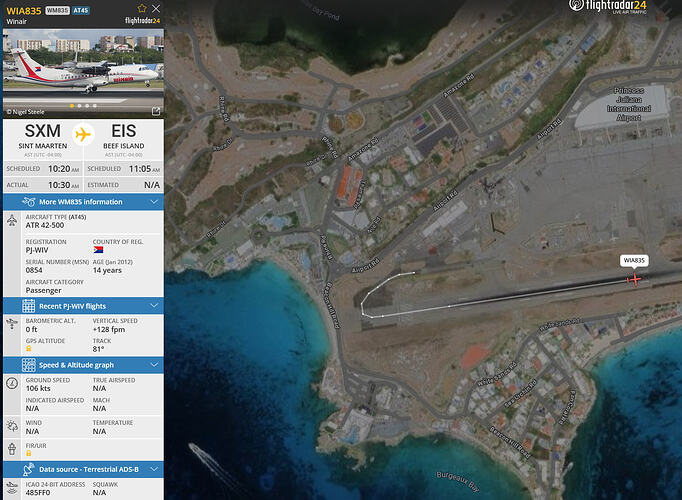Click the calendar icon in Recent PJ-WIV flights
Image resolution: width=682 pixels, height=500 pixels.
tap(29, 306)
